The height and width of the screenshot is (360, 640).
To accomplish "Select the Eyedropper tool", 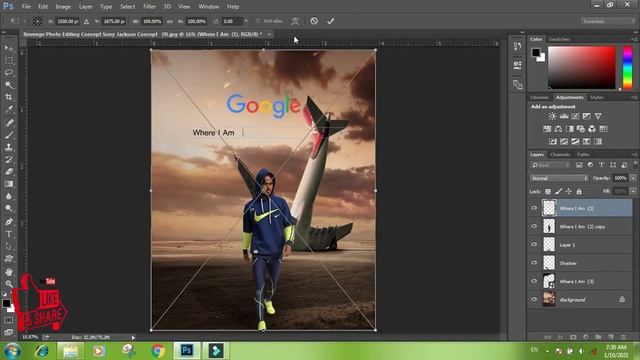I will tap(9, 109).
